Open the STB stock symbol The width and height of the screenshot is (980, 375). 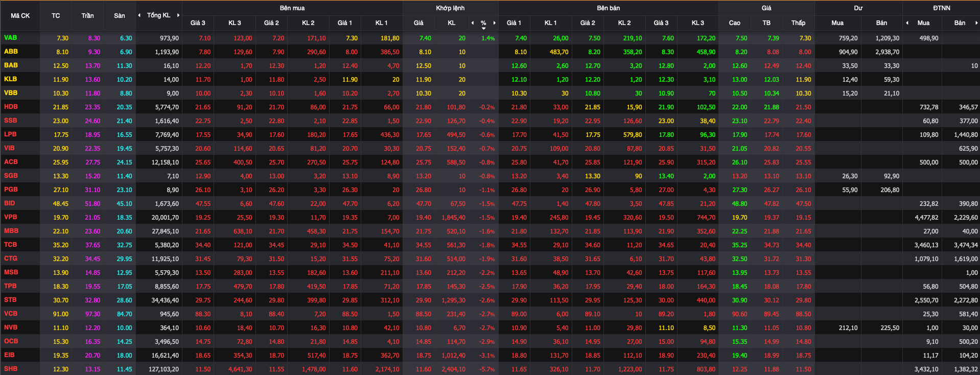[x=10, y=300]
